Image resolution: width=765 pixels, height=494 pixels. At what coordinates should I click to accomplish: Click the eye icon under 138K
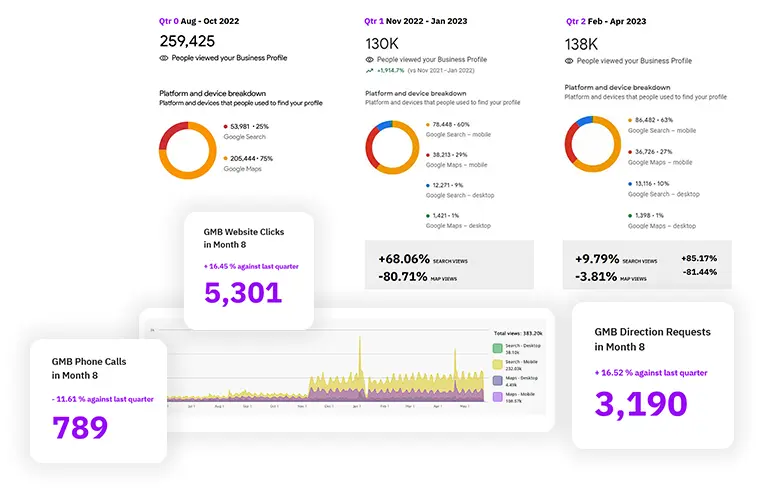click(569, 61)
